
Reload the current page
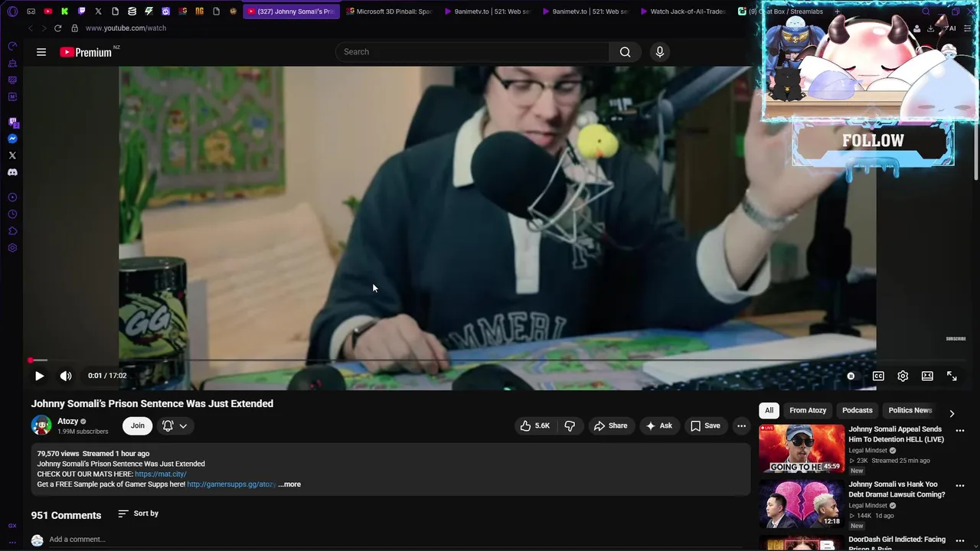pyautogui.click(x=57, y=28)
